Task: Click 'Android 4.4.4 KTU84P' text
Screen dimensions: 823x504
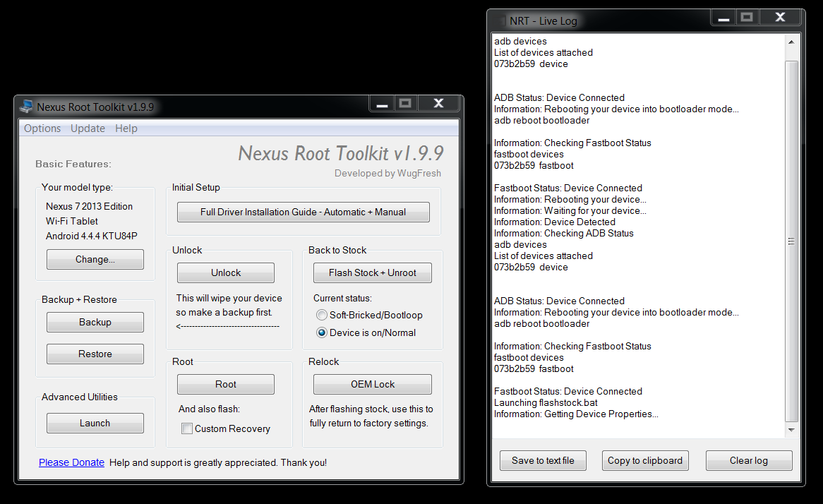Action: coord(91,236)
